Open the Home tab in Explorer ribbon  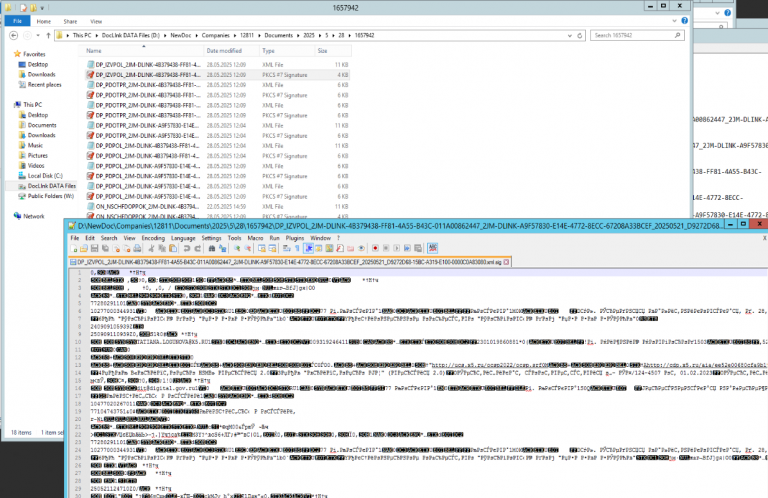coord(44,22)
